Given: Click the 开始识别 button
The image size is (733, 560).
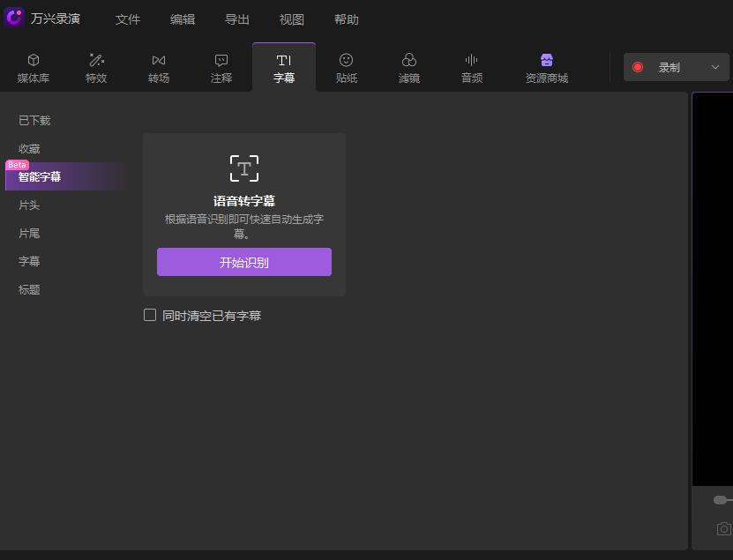Looking at the screenshot, I should click(x=244, y=262).
